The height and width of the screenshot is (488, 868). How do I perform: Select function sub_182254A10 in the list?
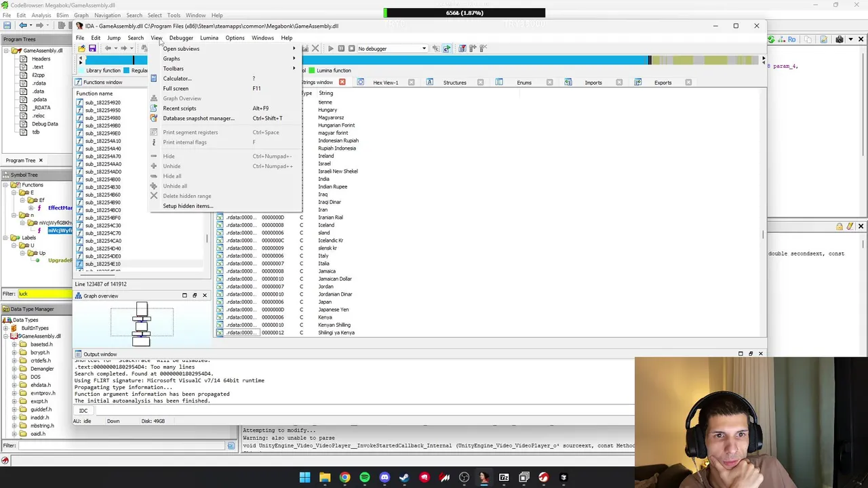coord(102,141)
